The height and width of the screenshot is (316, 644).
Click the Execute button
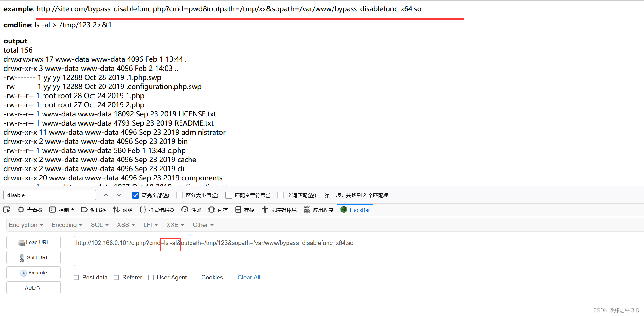point(33,273)
